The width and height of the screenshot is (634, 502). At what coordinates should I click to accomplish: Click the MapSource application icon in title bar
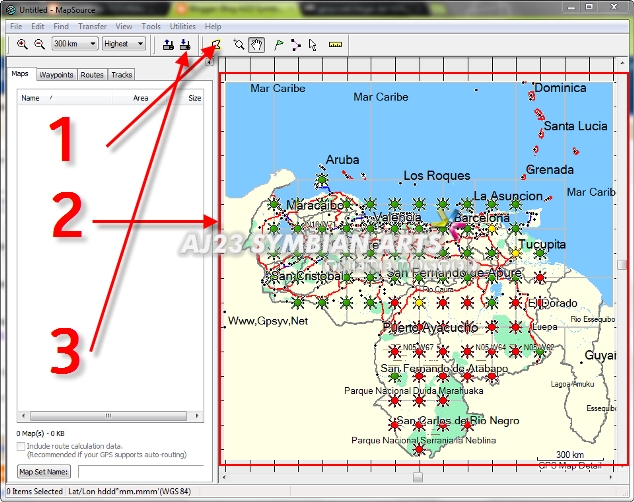click(11, 9)
